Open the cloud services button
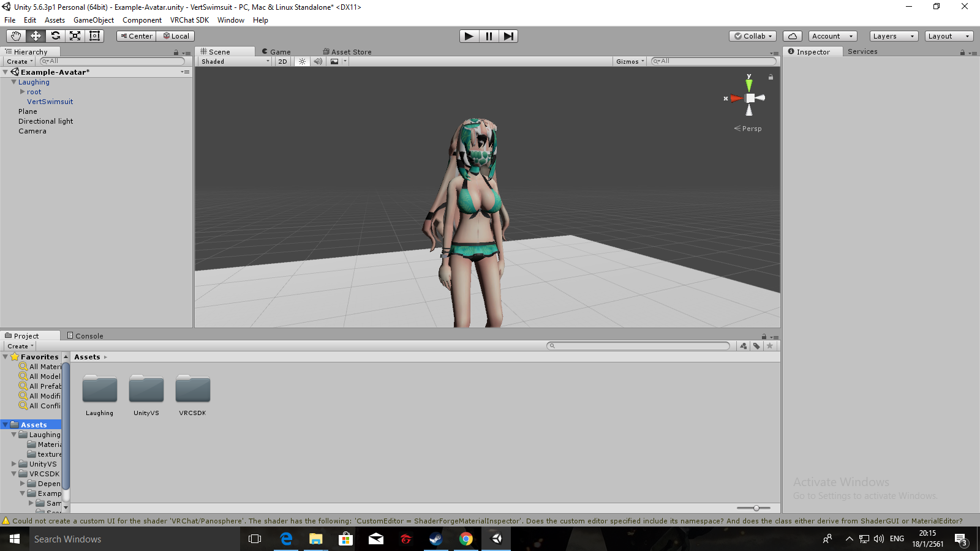Image resolution: width=980 pixels, height=551 pixels. pyautogui.click(x=793, y=36)
